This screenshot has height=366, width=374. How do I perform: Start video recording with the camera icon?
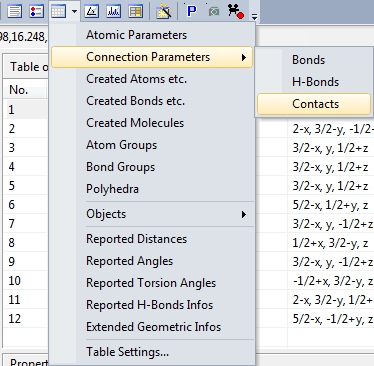coord(236,11)
